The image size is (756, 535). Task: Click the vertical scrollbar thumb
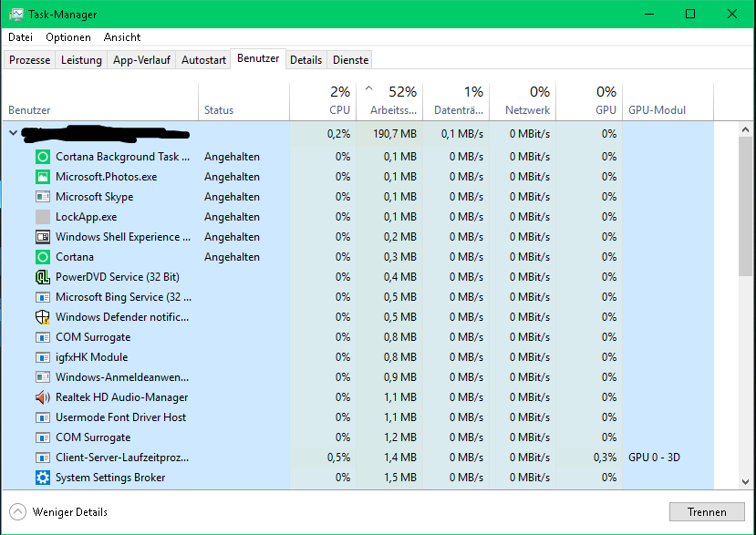[x=745, y=206]
